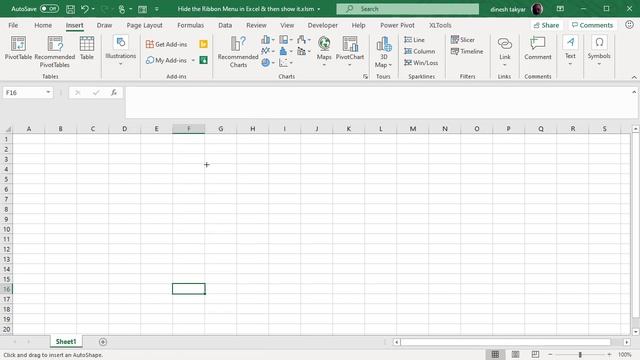Switch to the Home tab
Screen dimensions: 640x360
(43, 25)
